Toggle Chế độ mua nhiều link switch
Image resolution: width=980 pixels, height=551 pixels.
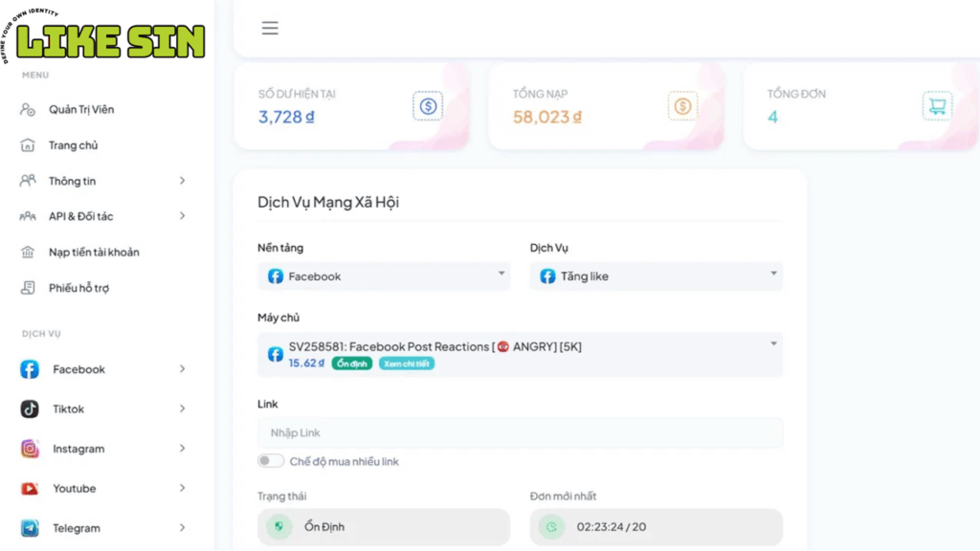(x=270, y=460)
